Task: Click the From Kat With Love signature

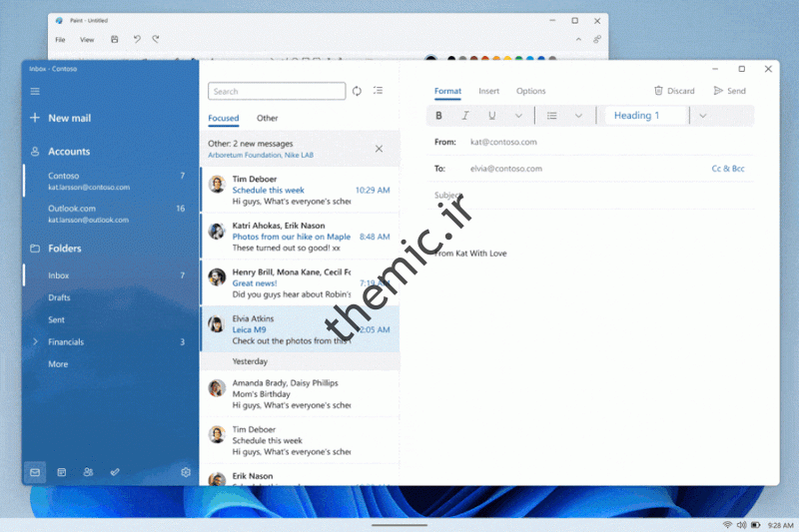Action: [x=470, y=254]
